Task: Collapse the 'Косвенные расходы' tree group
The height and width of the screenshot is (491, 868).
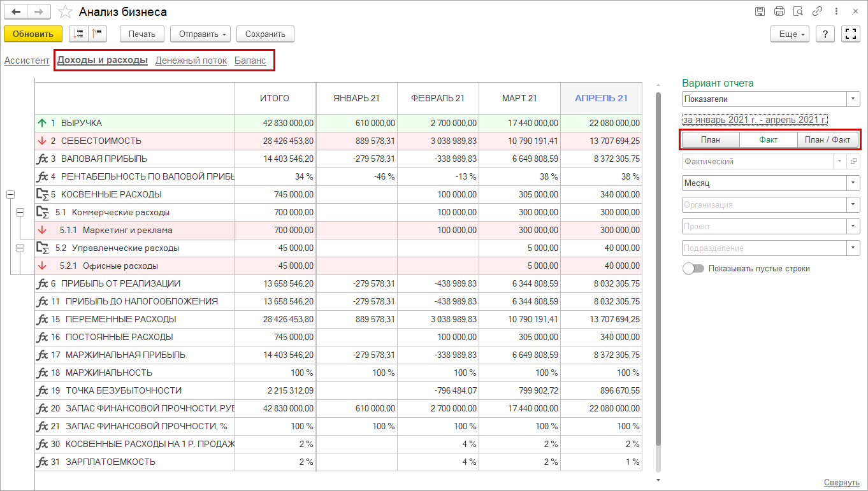Action: pyautogui.click(x=10, y=194)
